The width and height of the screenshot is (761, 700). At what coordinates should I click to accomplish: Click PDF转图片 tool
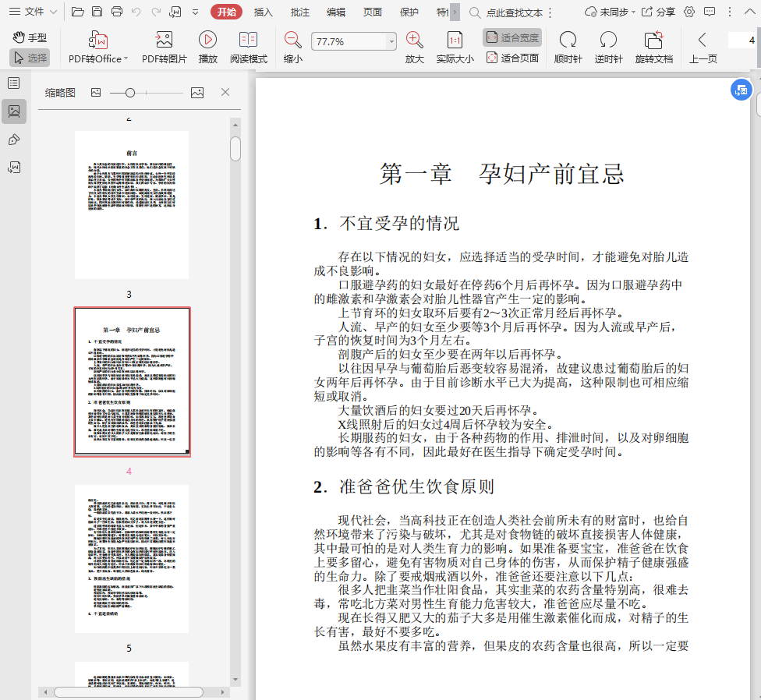(164, 47)
